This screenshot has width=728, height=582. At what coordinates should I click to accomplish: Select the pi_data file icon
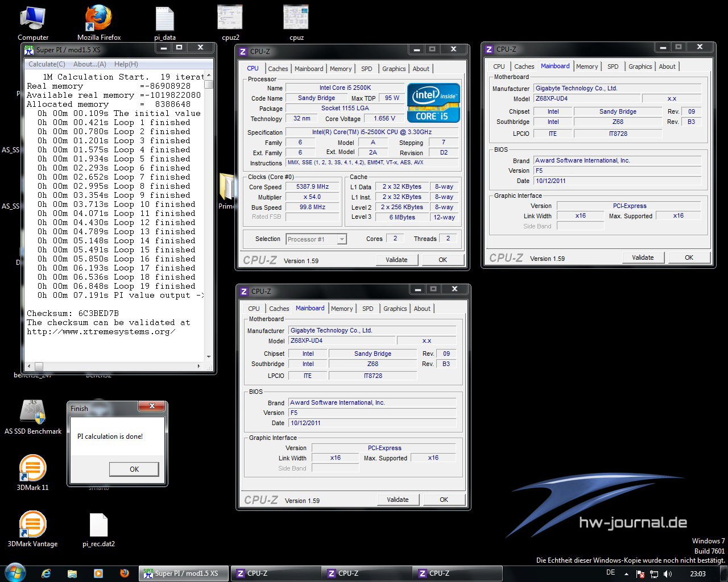click(165, 23)
